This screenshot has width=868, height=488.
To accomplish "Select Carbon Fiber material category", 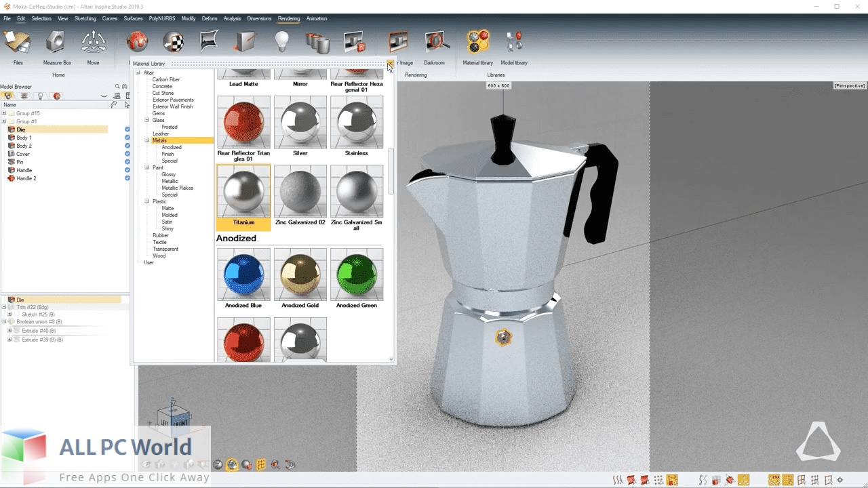I will (x=166, y=79).
